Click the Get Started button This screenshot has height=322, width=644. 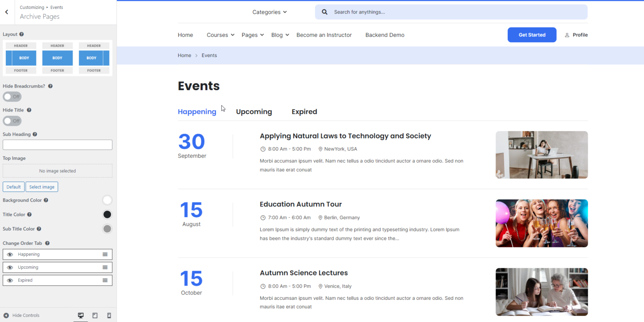tap(532, 35)
